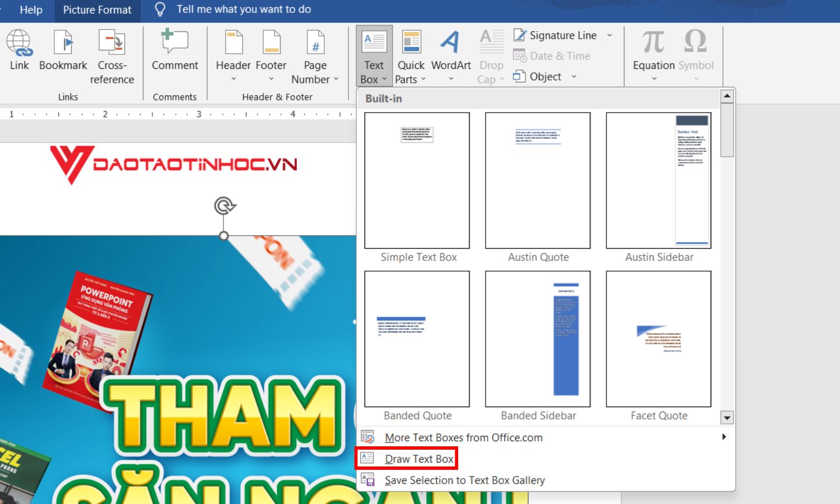Viewport: 840px width, 504px height.
Task: Click the gallery scroll up arrow
Action: pyautogui.click(x=727, y=96)
